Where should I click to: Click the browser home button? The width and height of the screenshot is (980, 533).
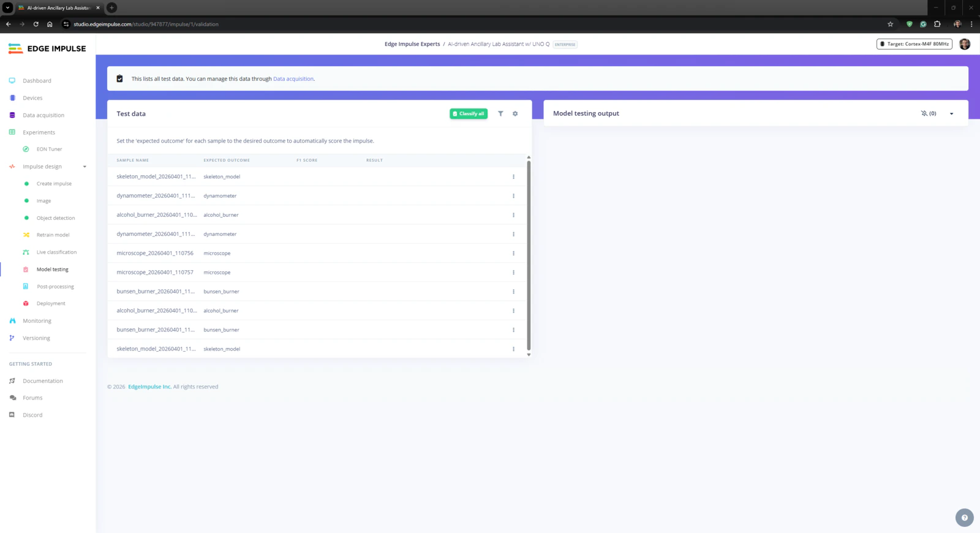click(50, 25)
